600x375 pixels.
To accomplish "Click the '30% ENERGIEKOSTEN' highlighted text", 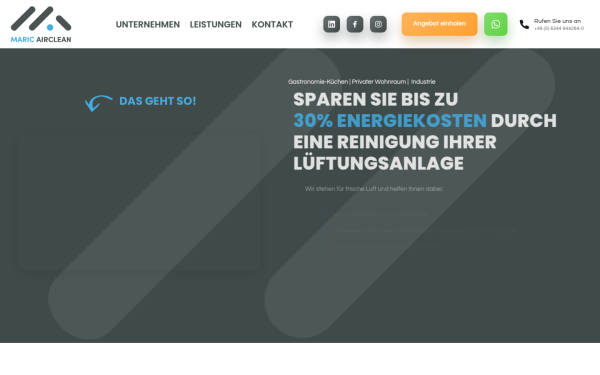I will coord(390,121).
